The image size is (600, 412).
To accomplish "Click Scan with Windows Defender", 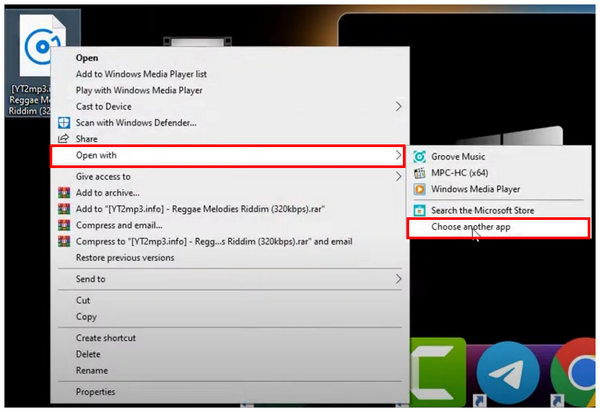I will (x=136, y=123).
